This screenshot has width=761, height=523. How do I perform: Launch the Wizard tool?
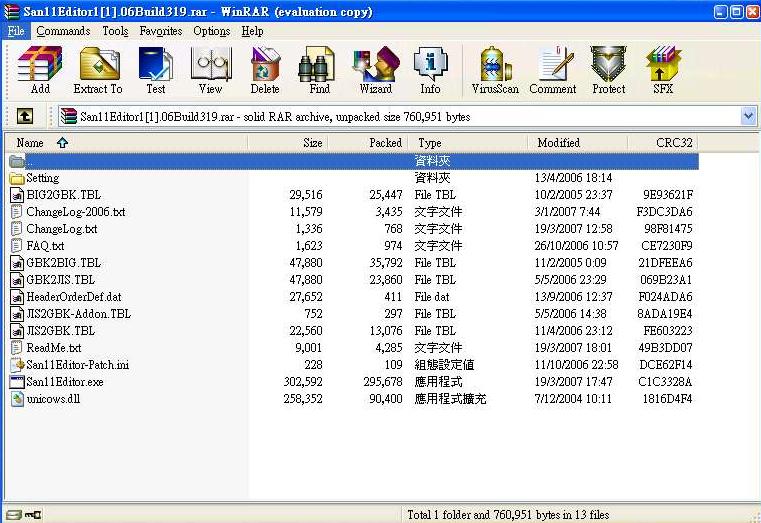376,70
